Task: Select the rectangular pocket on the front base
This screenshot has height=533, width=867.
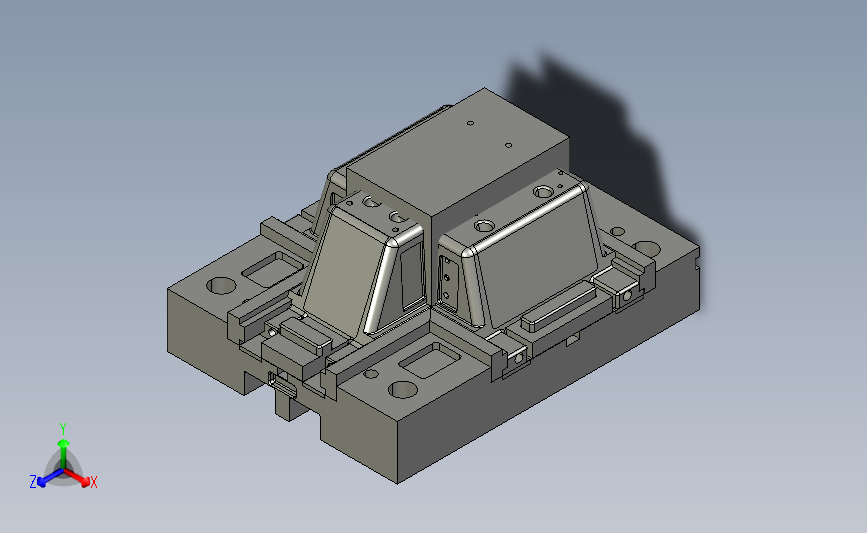Action: pyautogui.click(x=430, y=360)
